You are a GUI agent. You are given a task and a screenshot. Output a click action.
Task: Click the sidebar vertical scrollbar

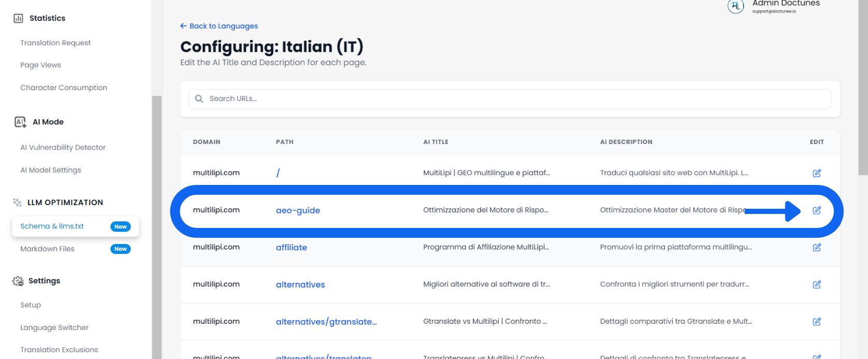[157, 227]
